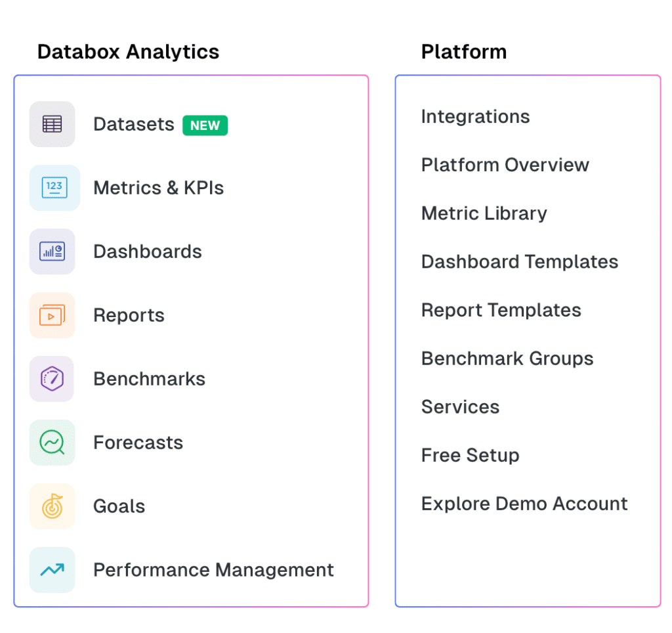
Task: Click the Goals target icon
Action: pos(52,506)
